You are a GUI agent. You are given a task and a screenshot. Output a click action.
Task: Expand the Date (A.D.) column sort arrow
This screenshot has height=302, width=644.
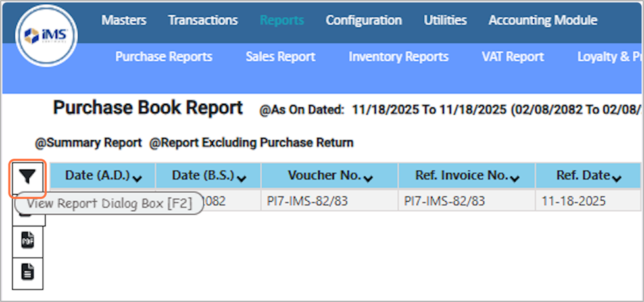point(137,178)
